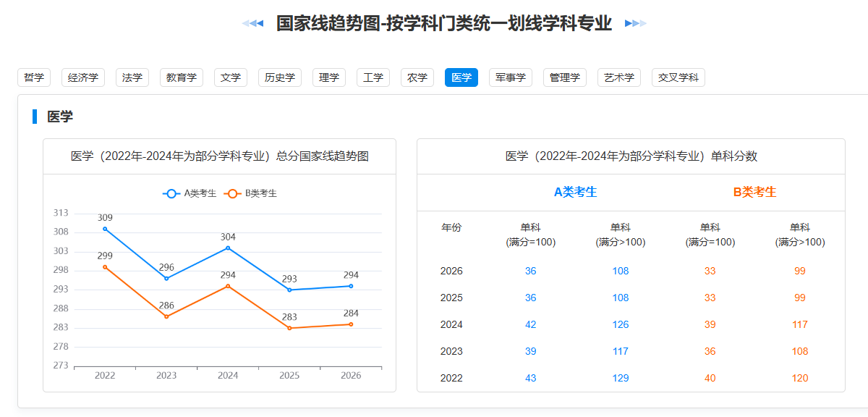Click the 医学 section heading
The width and height of the screenshot is (868, 417).
[x=60, y=117]
